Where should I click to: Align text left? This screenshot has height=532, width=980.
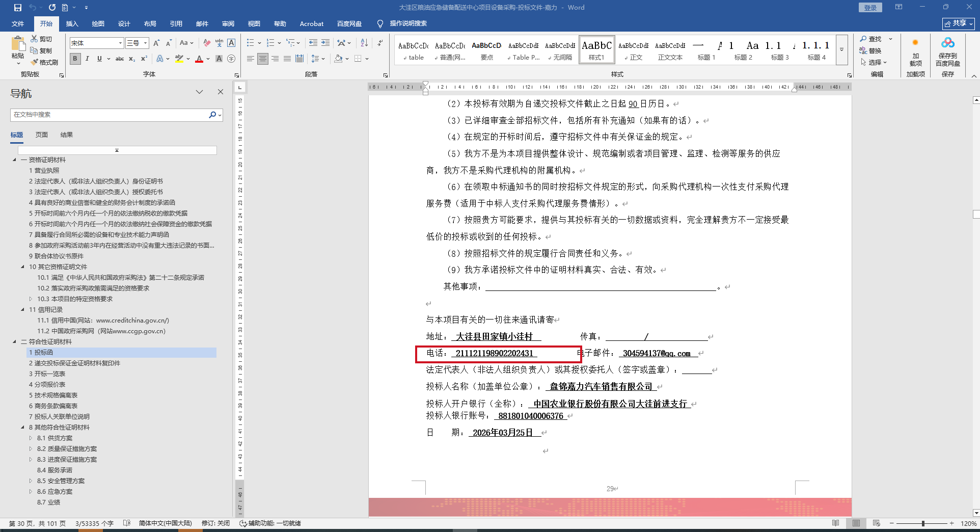(251, 59)
